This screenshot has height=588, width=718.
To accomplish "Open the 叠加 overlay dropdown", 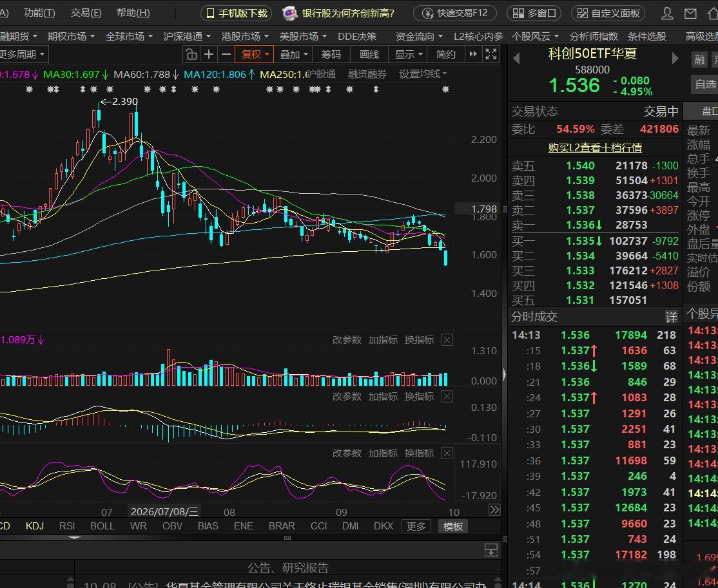I will pos(294,55).
